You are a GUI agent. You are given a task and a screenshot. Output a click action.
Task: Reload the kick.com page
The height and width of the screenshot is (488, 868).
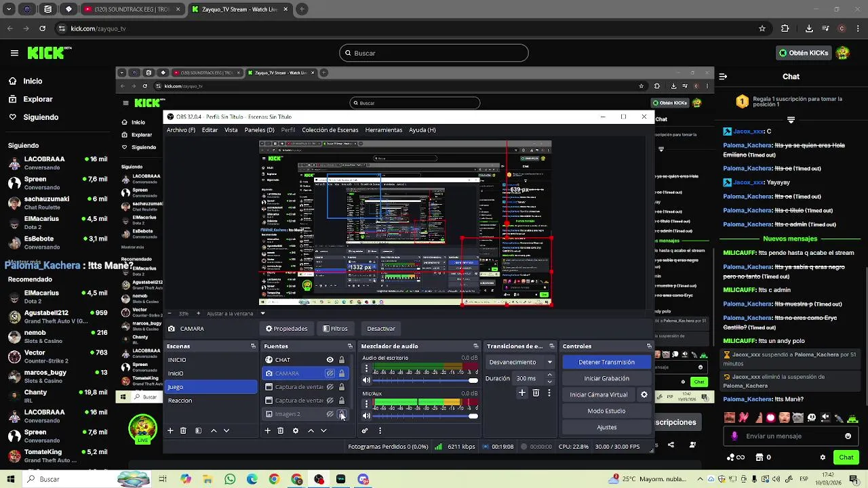coord(42,28)
